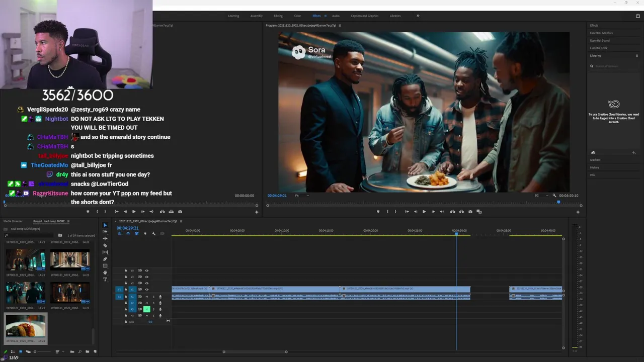Open Libraries panel menu
Image resolution: width=644 pixels, height=362 pixels.
click(x=637, y=56)
